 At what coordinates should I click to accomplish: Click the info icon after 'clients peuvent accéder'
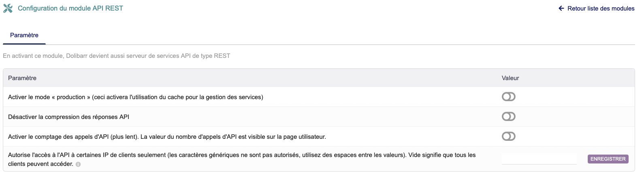coord(78,164)
